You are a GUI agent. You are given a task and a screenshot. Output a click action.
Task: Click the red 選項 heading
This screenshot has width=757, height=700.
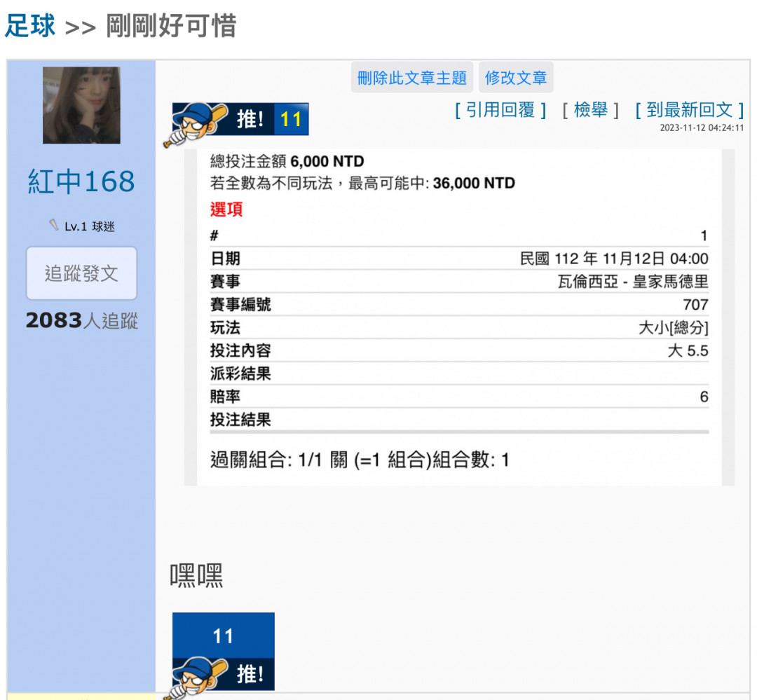click(226, 209)
